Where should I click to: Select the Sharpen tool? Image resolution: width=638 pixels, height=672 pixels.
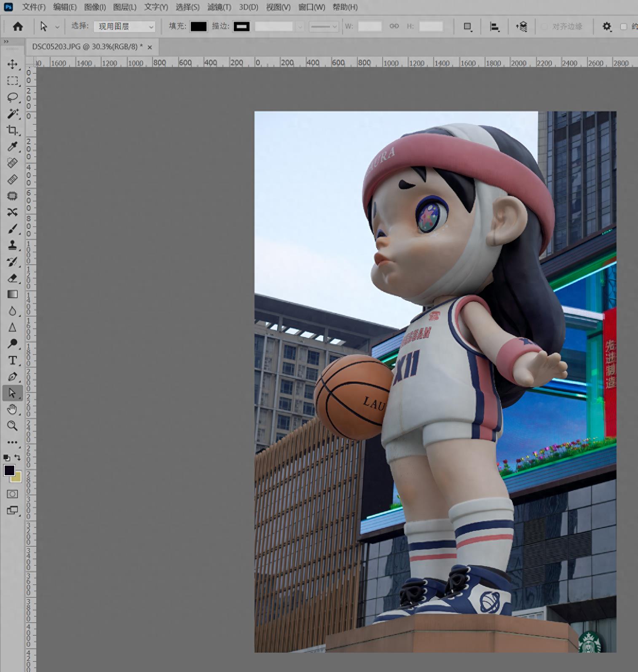12,327
